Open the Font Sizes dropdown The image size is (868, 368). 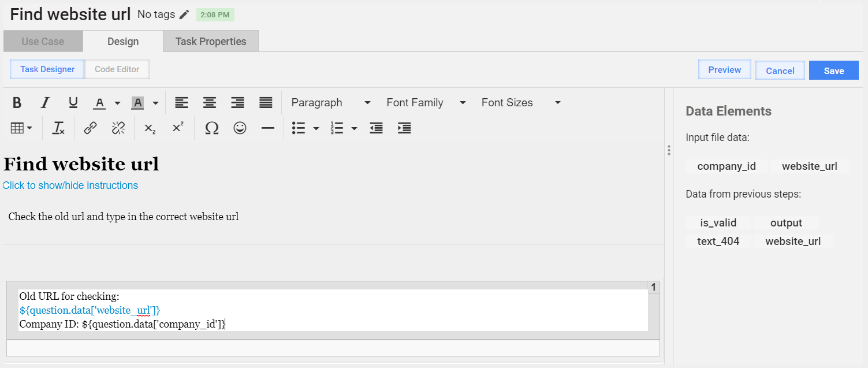(x=521, y=103)
